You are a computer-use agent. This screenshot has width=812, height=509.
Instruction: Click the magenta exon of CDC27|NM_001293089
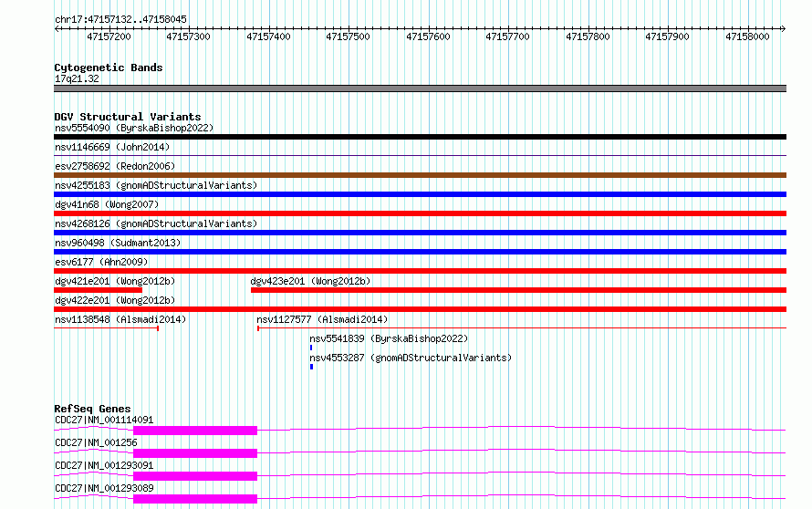coord(195,499)
